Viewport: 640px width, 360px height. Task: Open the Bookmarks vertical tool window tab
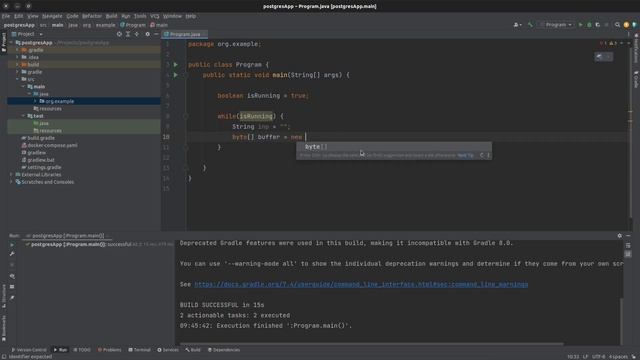4,328
